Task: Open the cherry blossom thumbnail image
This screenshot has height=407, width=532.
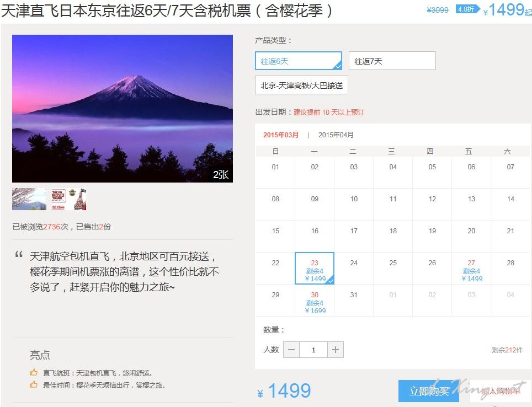Action: click(29, 199)
